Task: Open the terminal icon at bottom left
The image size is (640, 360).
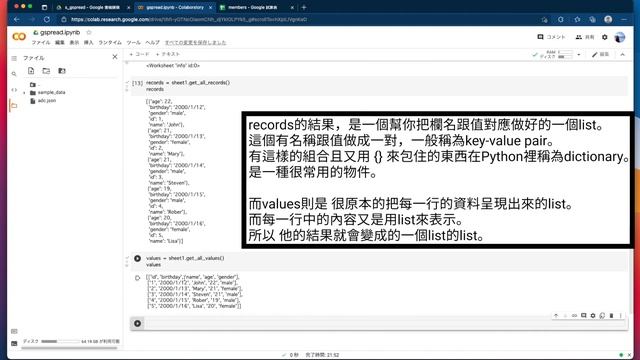Action: 14,343
